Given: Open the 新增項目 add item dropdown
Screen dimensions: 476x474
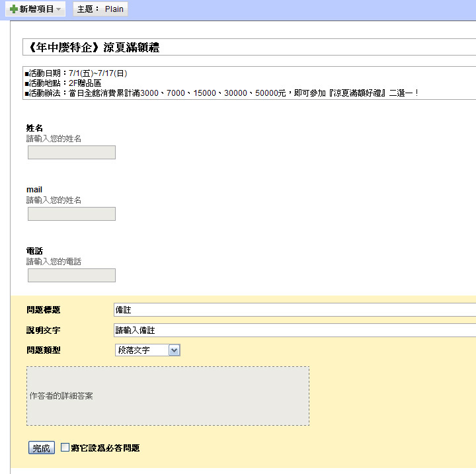Looking at the screenshot, I should (36, 9).
